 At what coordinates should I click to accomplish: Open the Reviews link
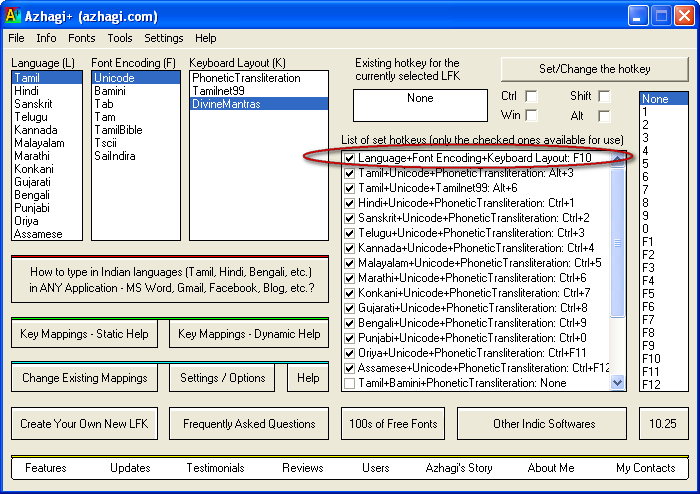click(303, 468)
